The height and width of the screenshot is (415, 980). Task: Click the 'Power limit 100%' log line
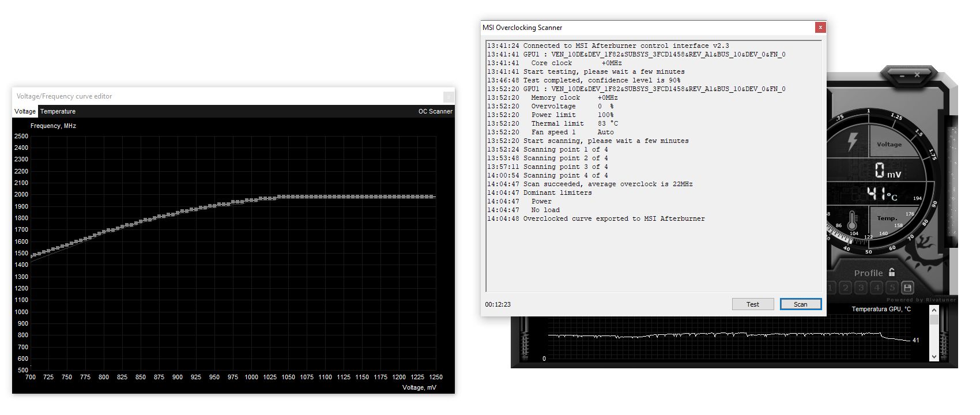point(550,115)
